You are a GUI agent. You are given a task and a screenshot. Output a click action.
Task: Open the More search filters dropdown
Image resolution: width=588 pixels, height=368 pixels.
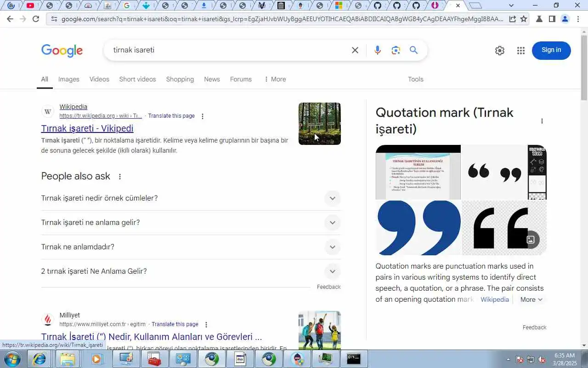point(275,79)
